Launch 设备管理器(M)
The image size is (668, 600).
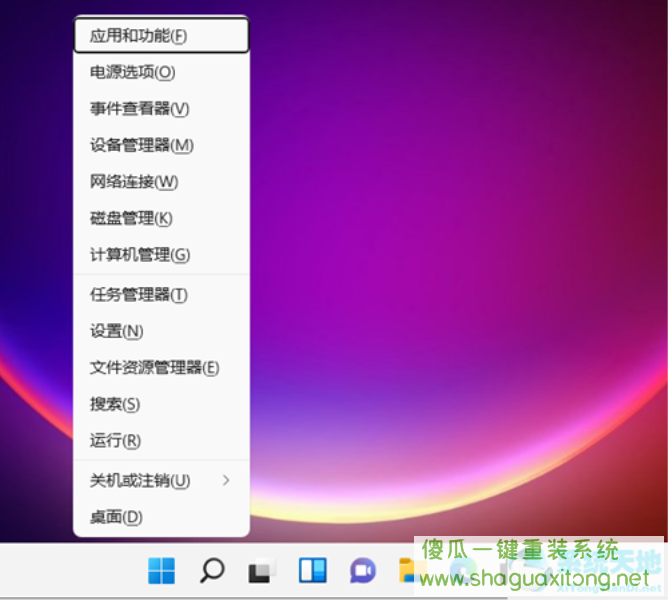click(x=161, y=145)
